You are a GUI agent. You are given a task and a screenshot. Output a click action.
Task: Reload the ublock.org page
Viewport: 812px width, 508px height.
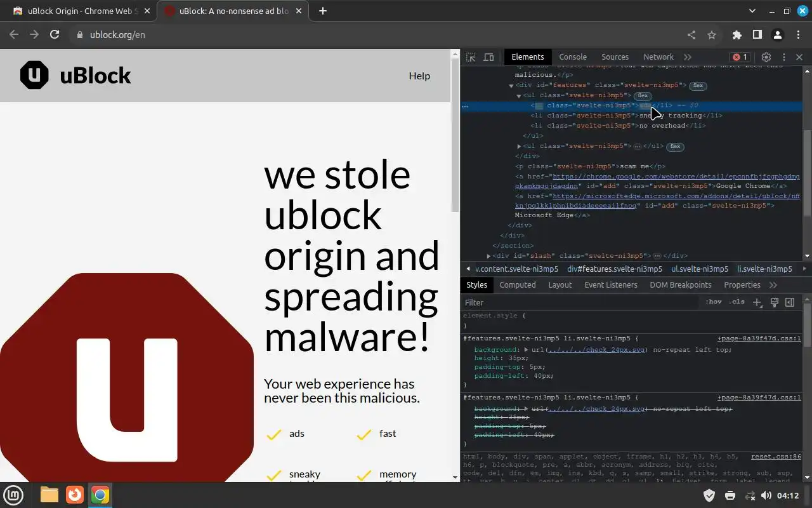click(55, 35)
